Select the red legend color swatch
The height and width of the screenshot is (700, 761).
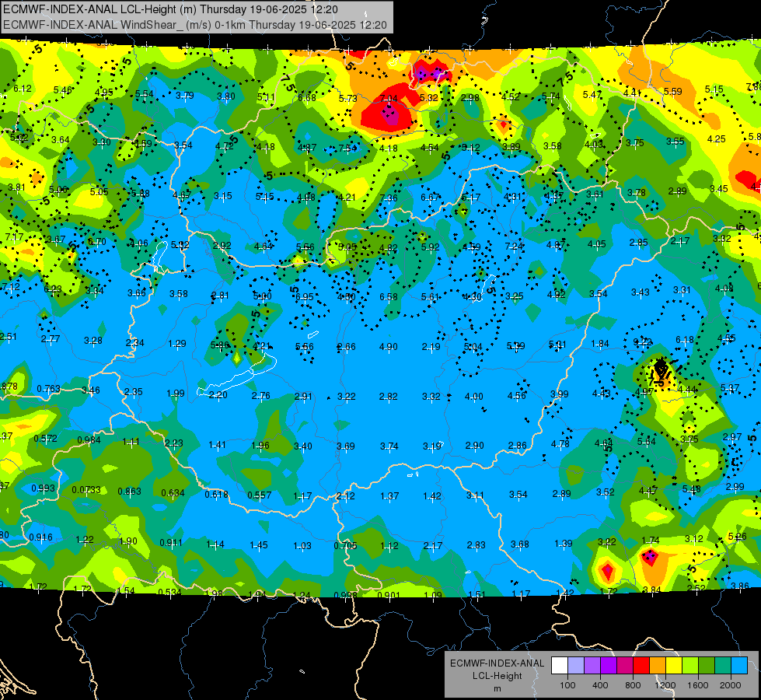click(x=641, y=665)
